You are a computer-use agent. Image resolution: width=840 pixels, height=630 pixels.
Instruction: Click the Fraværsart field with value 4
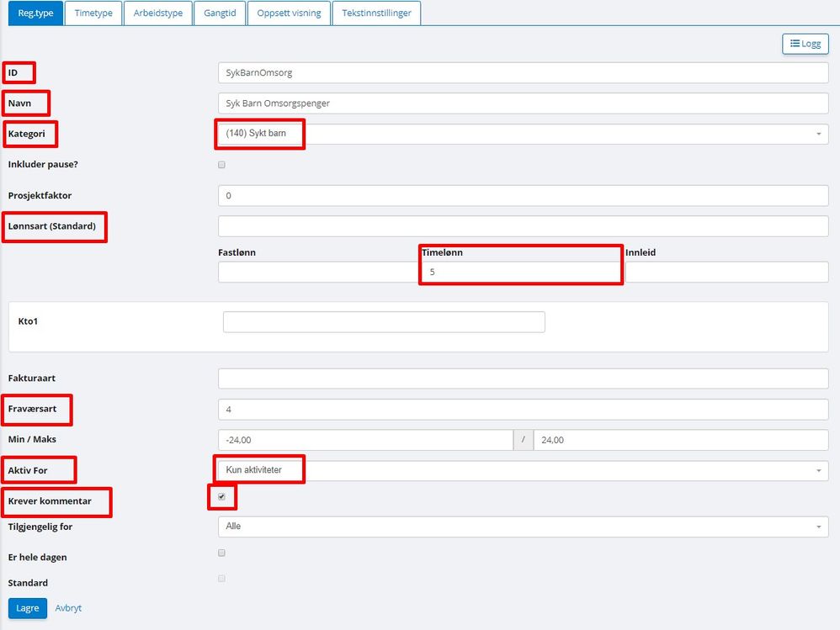pyautogui.click(x=523, y=410)
